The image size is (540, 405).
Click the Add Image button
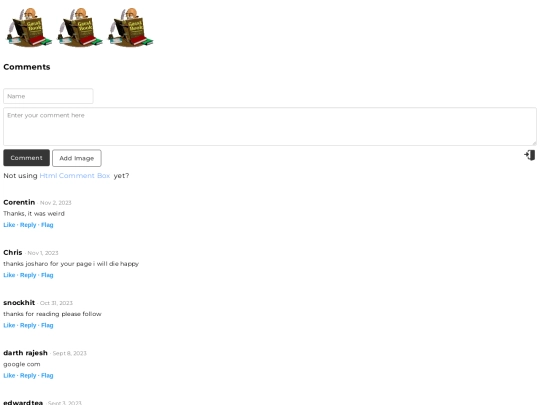[x=77, y=158]
